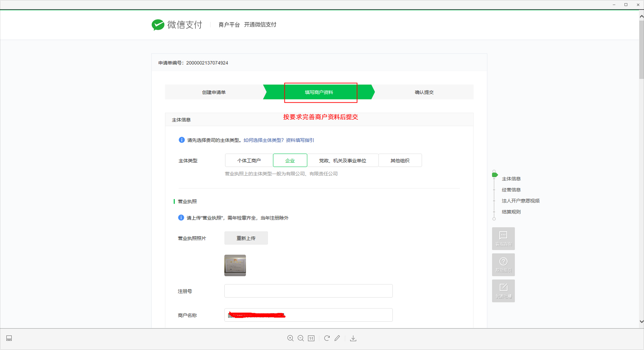This screenshot has width=644, height=350.
Task: Open the 资料填写指引 link
Action: [x=300, y=140]
